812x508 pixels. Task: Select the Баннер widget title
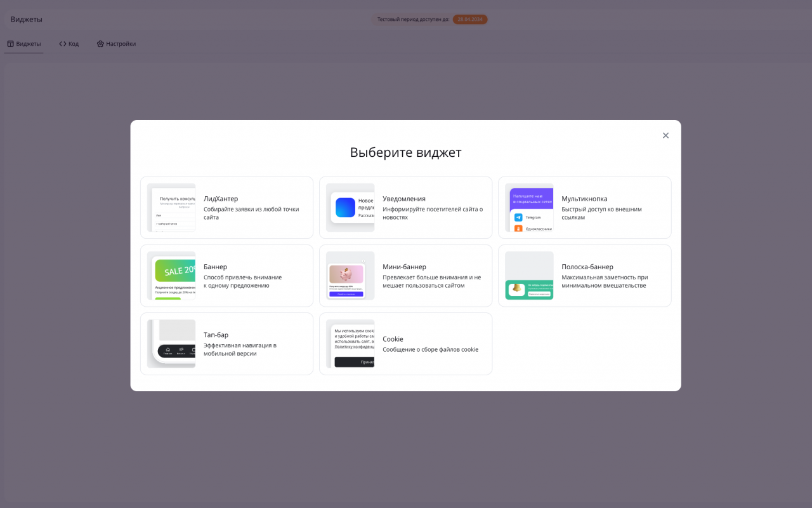[215, 267]
